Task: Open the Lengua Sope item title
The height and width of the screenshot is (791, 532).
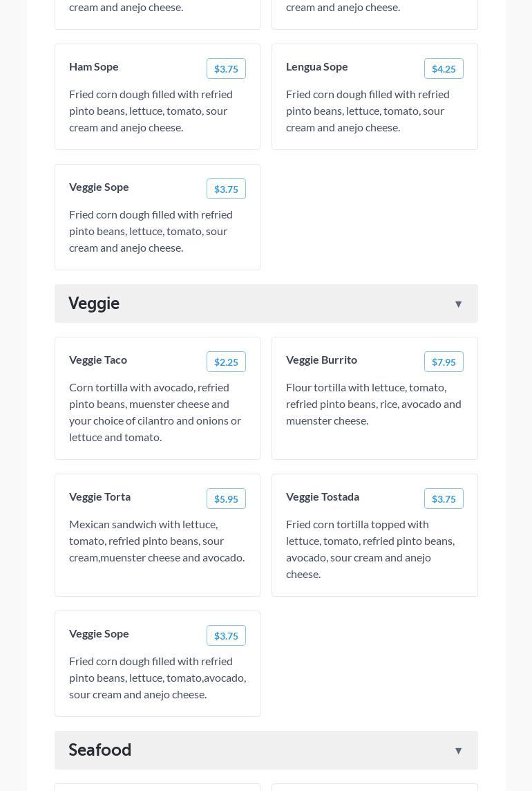Action: [317, 66]
